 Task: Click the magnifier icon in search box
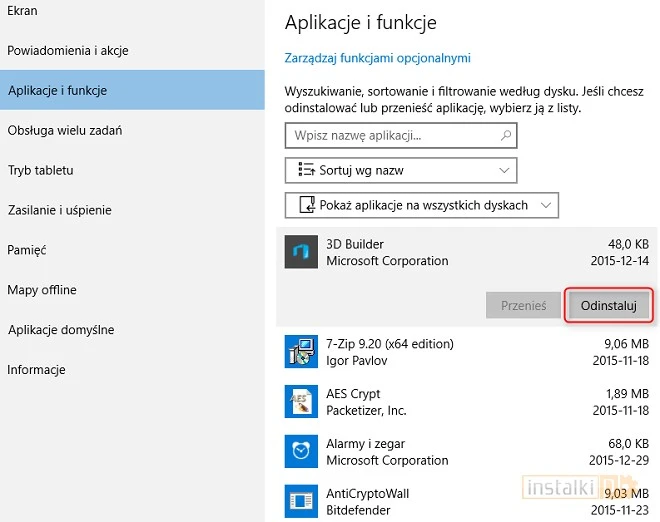(x=506, y=135)
